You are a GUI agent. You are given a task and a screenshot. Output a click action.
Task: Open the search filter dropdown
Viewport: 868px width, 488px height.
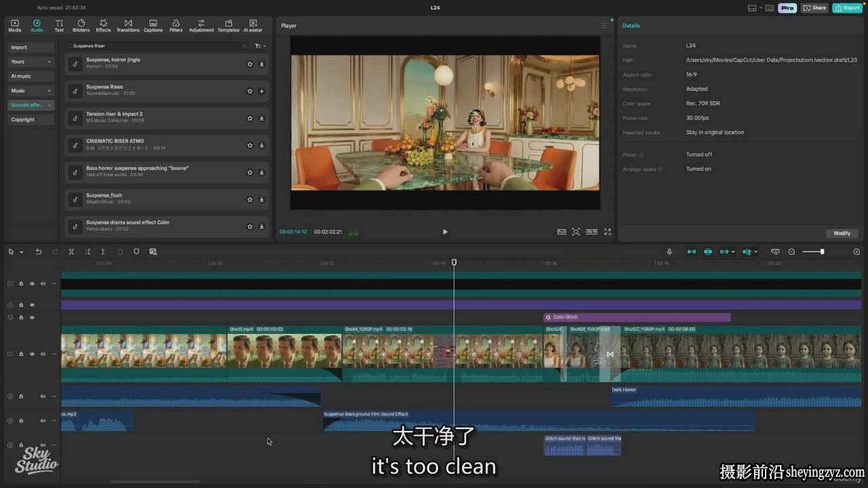260,46
